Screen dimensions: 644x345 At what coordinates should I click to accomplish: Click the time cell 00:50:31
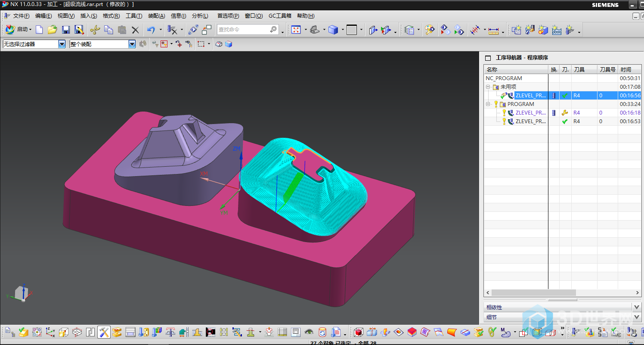pos(630,78)
